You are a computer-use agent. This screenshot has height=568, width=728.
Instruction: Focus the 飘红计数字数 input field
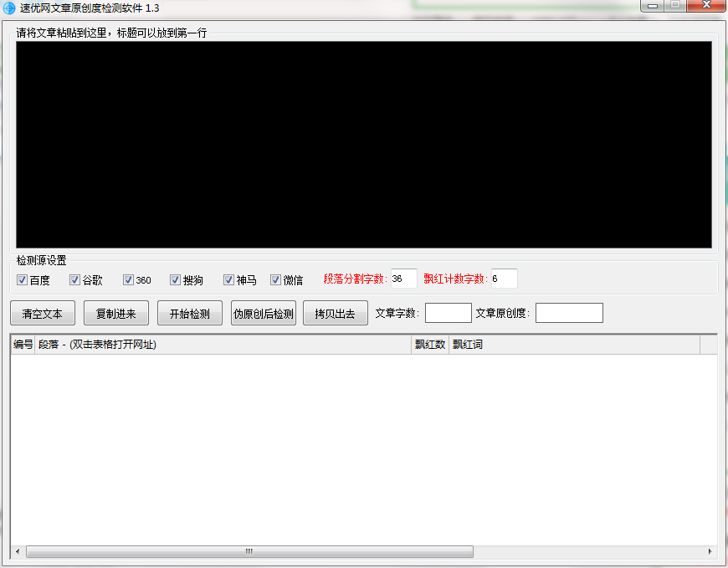pyautogui.click(x=505, y=279)
